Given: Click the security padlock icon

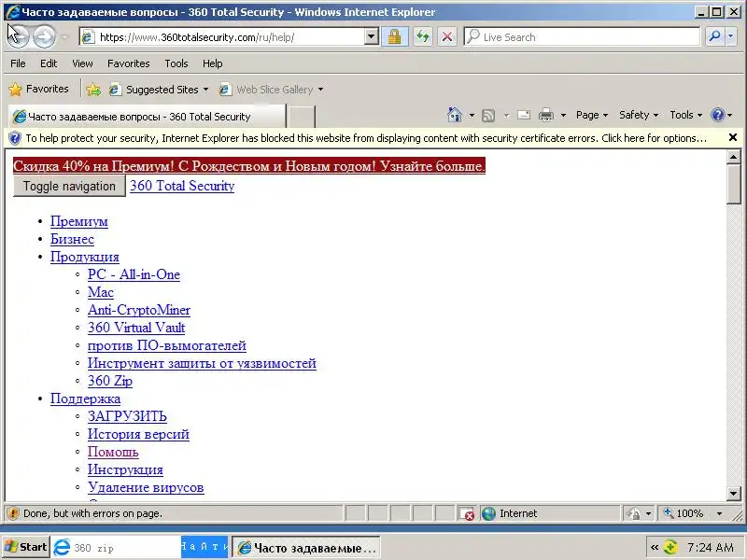Looking at the screenshot, I should pyautogui.click(x=394, y=36).
